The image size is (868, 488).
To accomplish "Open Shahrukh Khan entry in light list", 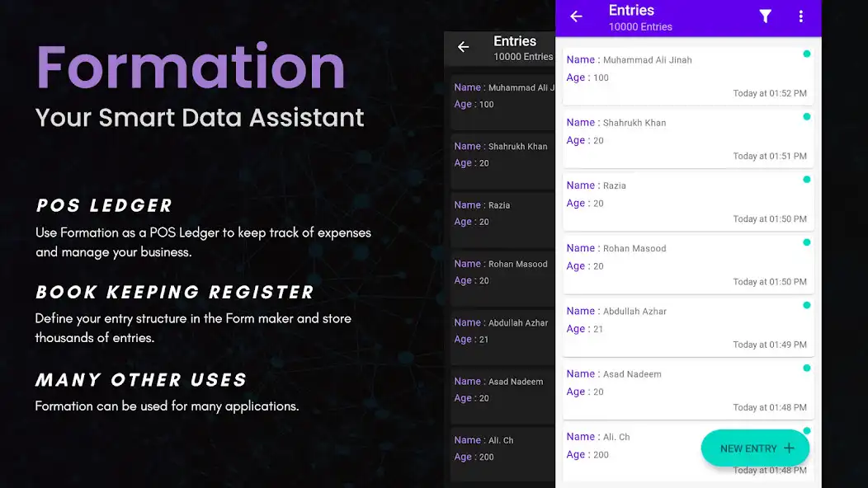I will [688, 138].
